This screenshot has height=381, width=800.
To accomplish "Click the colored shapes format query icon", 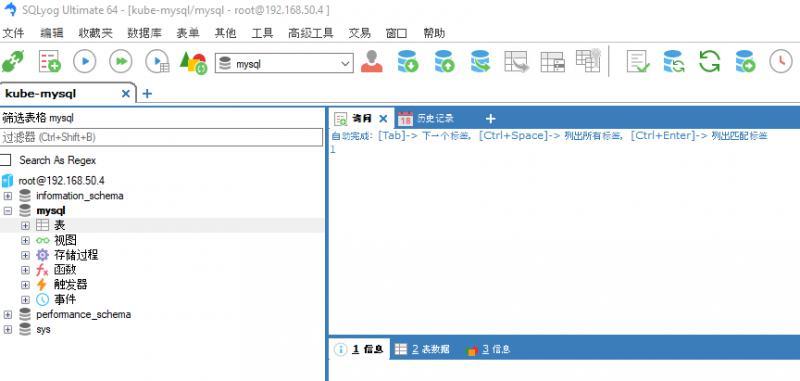I will (193, 63).
